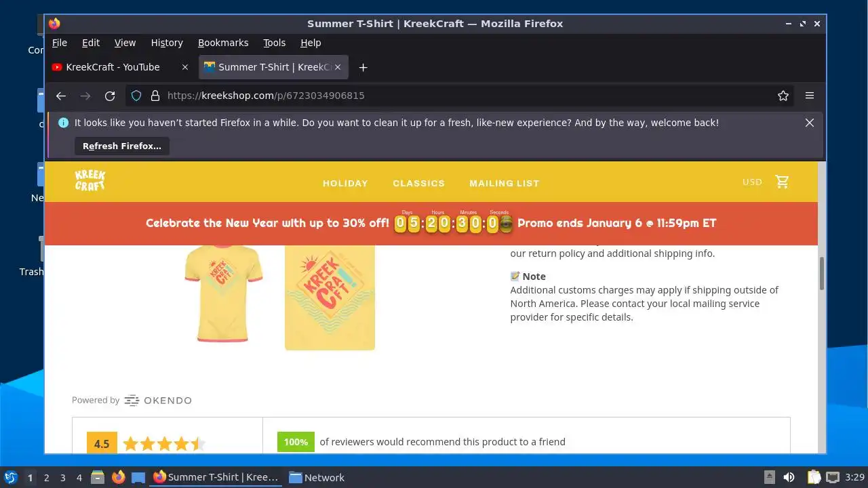This screenshot has height=488, width=868.
Task: Switch to the KreekCraft - YouTube tab
Action: [121, 67]
